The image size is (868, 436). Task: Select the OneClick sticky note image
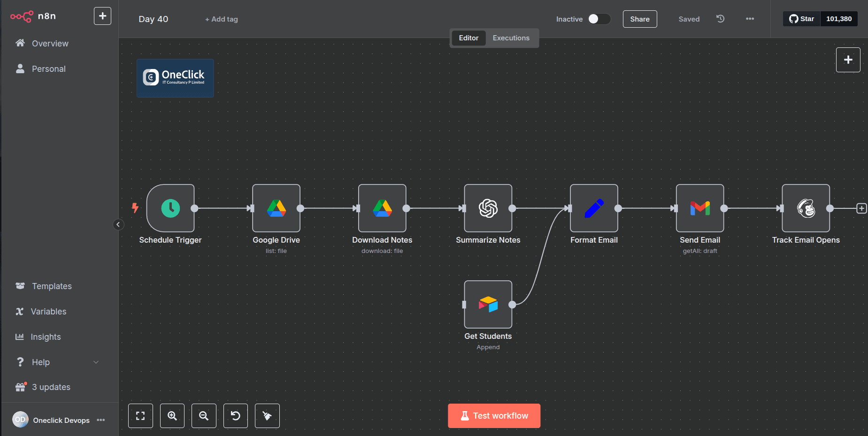tap(175, 78)
